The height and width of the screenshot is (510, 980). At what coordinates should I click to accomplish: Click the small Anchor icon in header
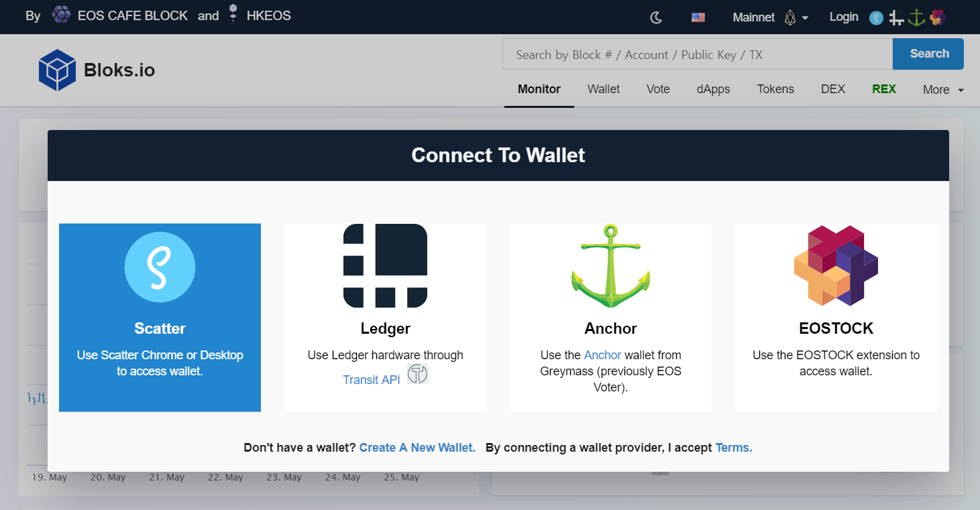point(916,17)
